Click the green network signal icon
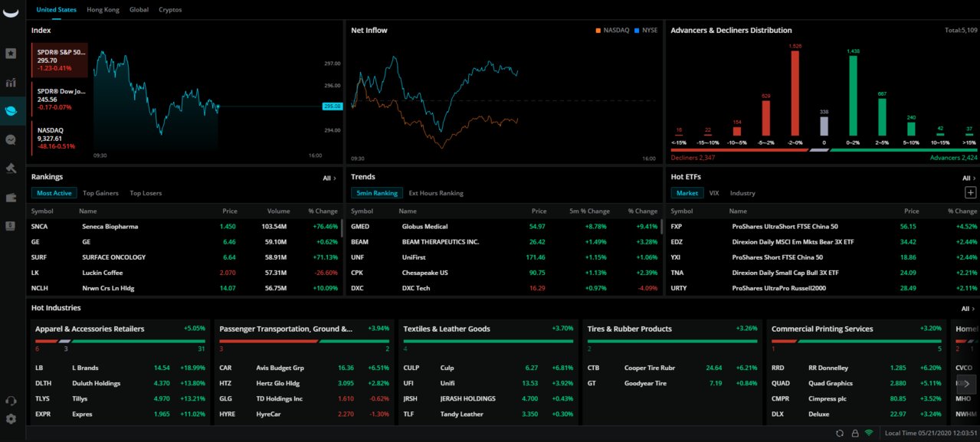Image resolution: width=980 pixels, height=442 pixels. 869,434
